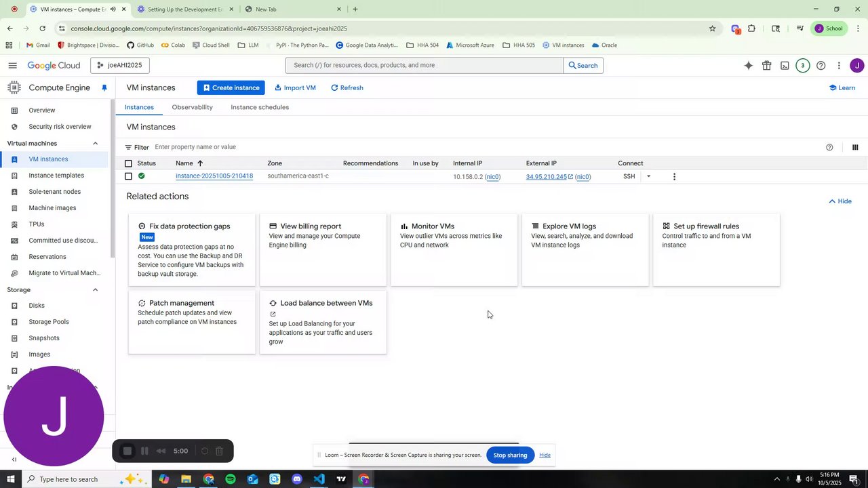Switch to the Instance schedules tab
This screenshot has width=868, height=488.
(260, 107)
